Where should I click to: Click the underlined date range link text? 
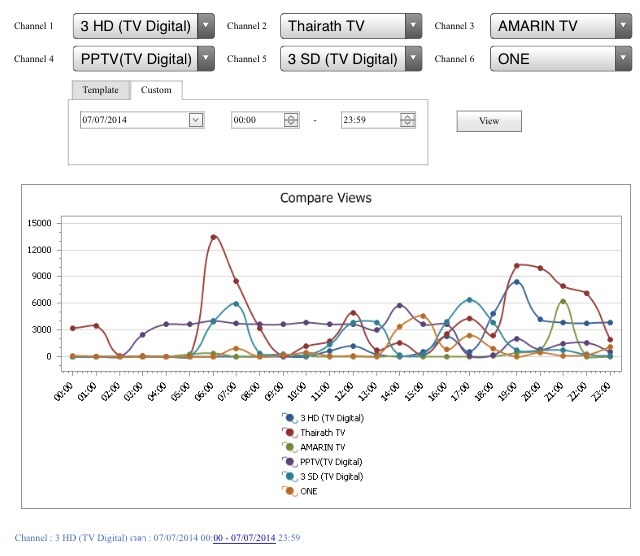click(x=244, y=538)
